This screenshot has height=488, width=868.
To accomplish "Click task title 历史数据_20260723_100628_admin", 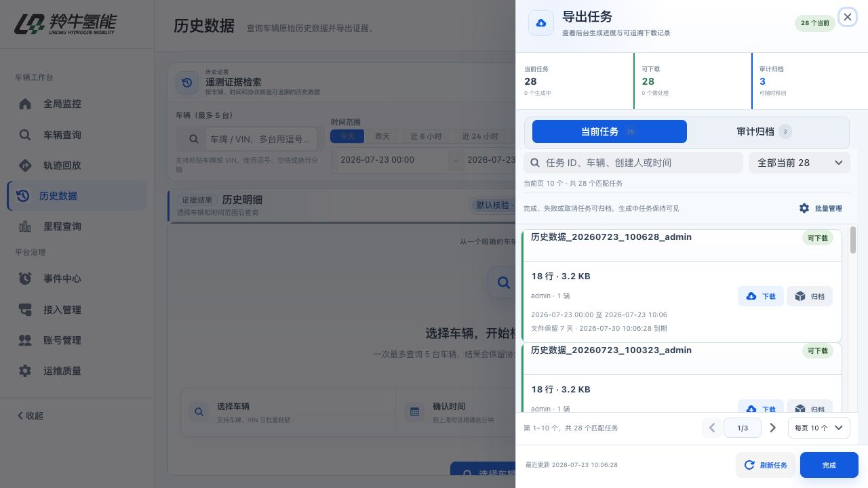I will pyautogui.click(x=611, y=237).
